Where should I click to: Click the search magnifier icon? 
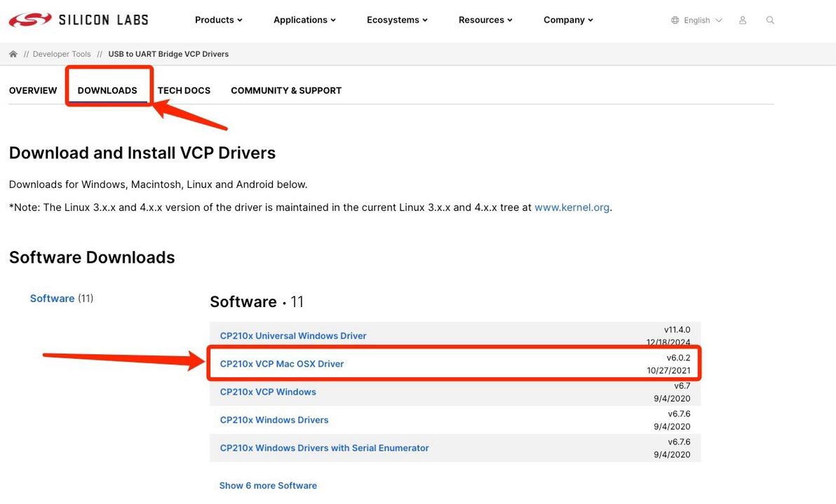(770, 20)
